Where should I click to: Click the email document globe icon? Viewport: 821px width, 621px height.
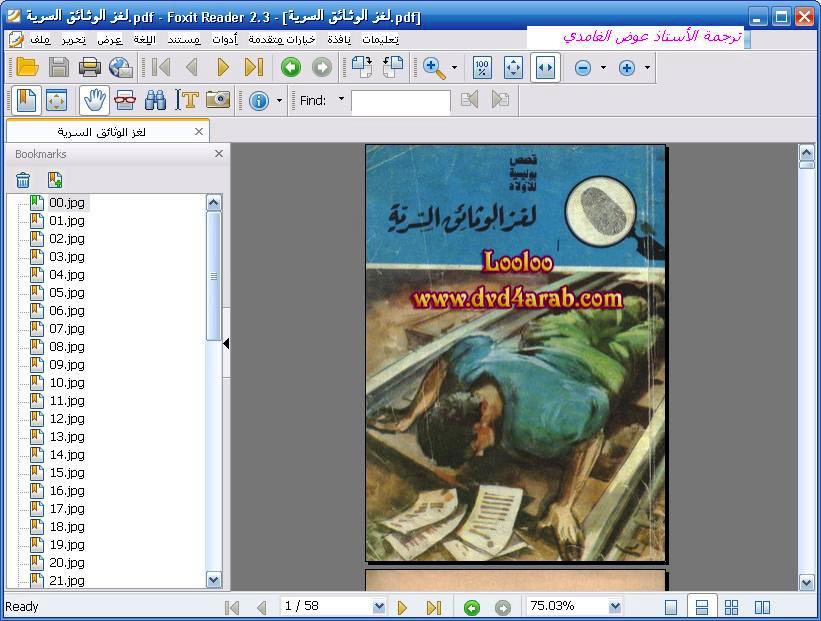tap(121, 68)
